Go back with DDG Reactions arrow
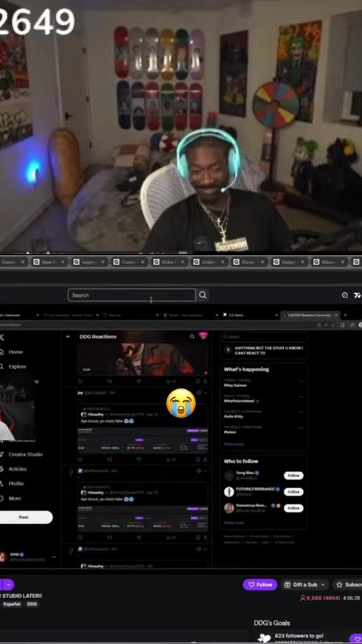Viewport: 362px width, 644px height. point(68,336)
